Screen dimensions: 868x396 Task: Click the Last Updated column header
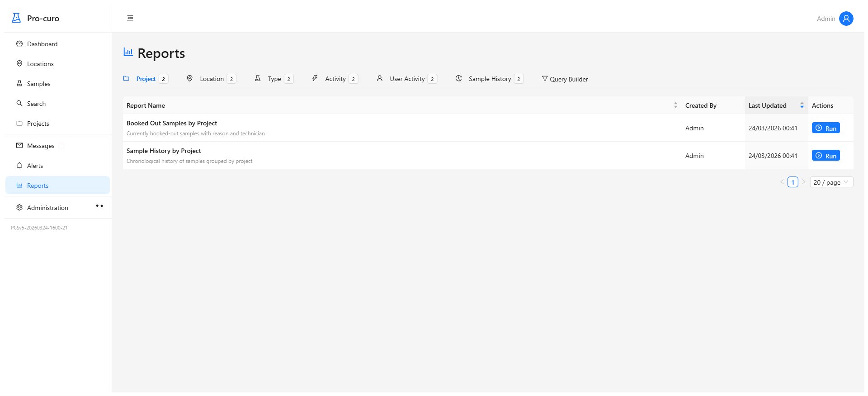point(776,105)
